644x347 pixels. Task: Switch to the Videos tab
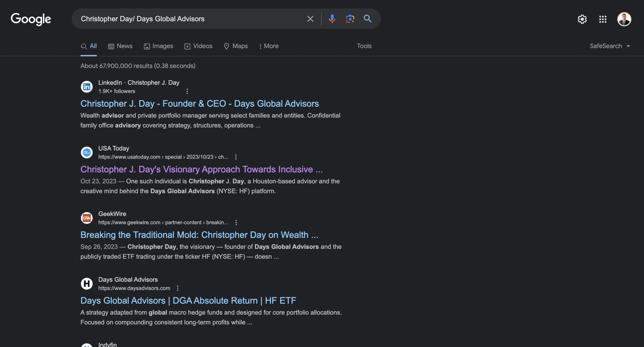click(198, 46)
